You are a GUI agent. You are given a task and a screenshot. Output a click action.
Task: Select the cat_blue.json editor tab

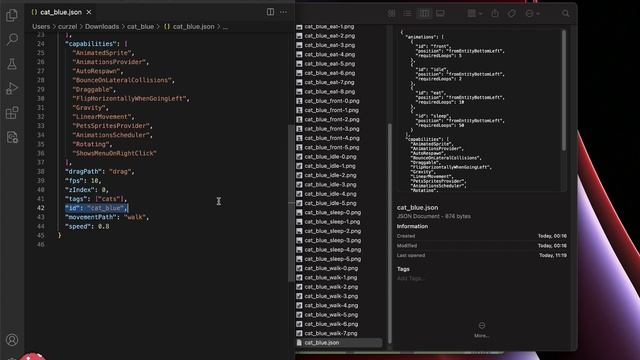tap(61, 12)
